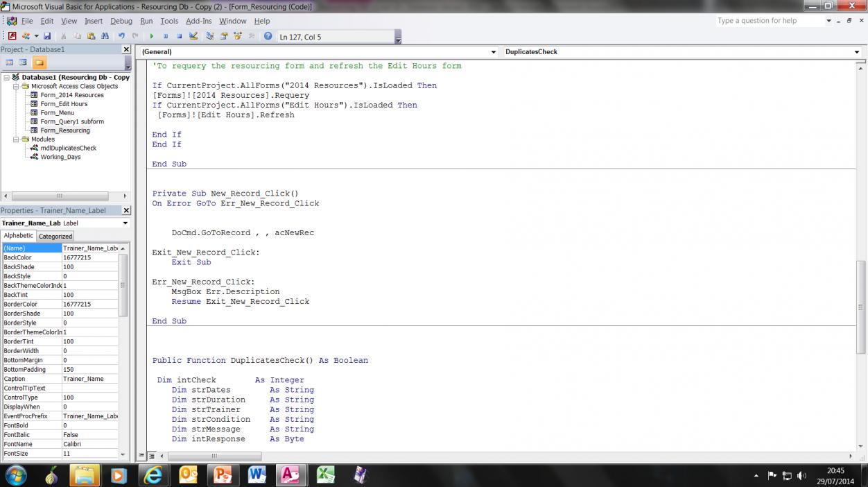Click the Paste clipboard icon

point(91,36)
